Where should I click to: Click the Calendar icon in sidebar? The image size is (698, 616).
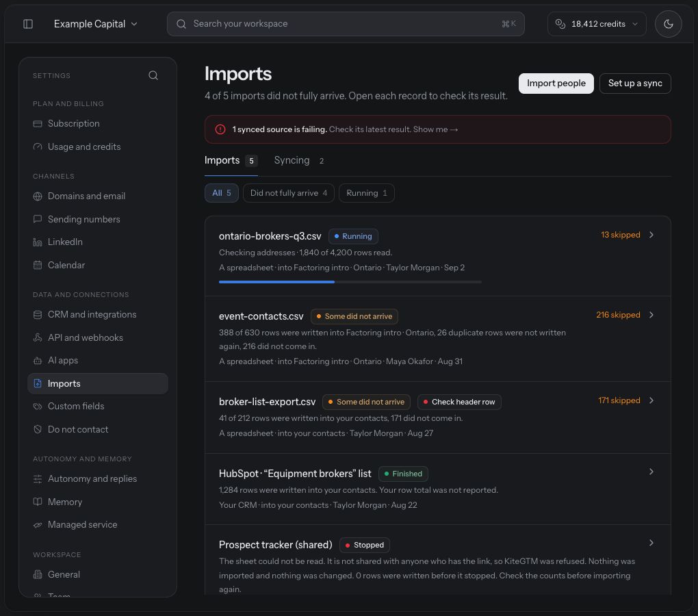coord(38,265)
